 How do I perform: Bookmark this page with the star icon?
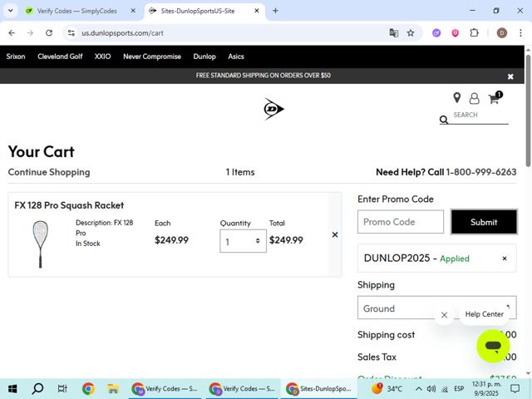click(x=411, y=33)
